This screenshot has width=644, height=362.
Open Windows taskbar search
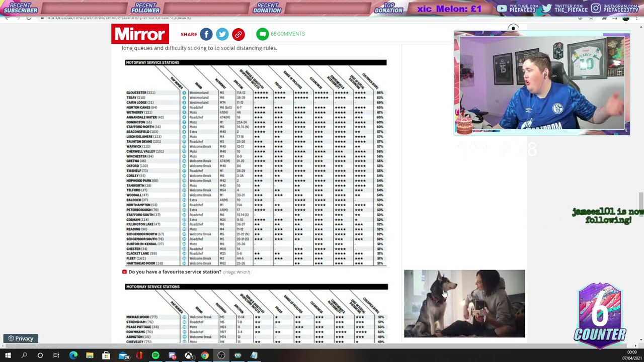tap(24, 356)
